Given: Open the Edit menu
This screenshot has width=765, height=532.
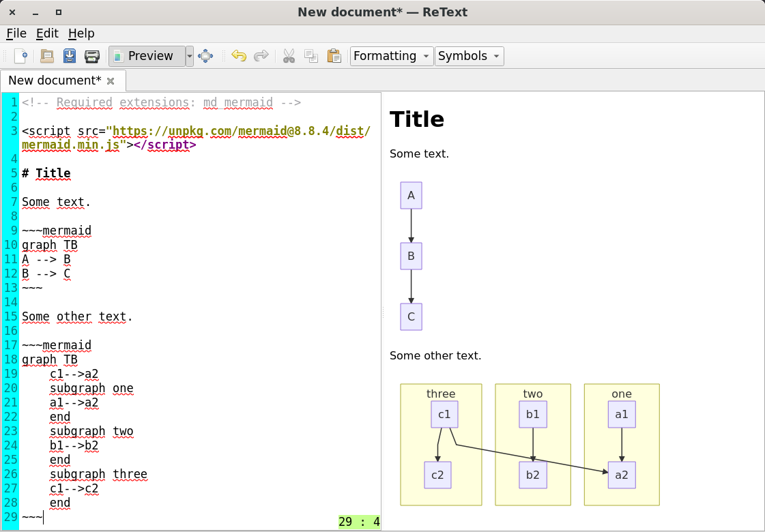Looking at the screenshot, I should [x=47, y=33].
